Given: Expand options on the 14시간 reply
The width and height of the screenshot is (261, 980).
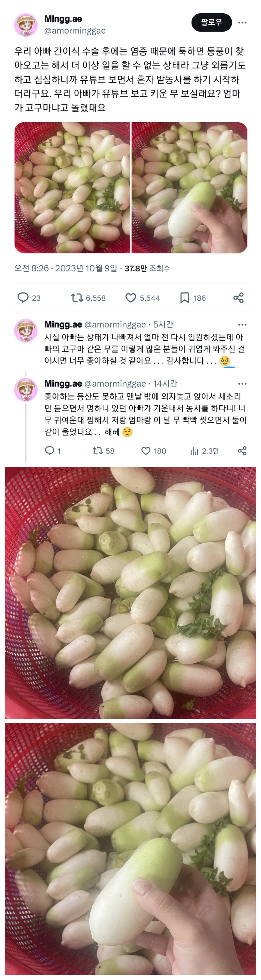Looking at the screenshot, I should (242, 384).
